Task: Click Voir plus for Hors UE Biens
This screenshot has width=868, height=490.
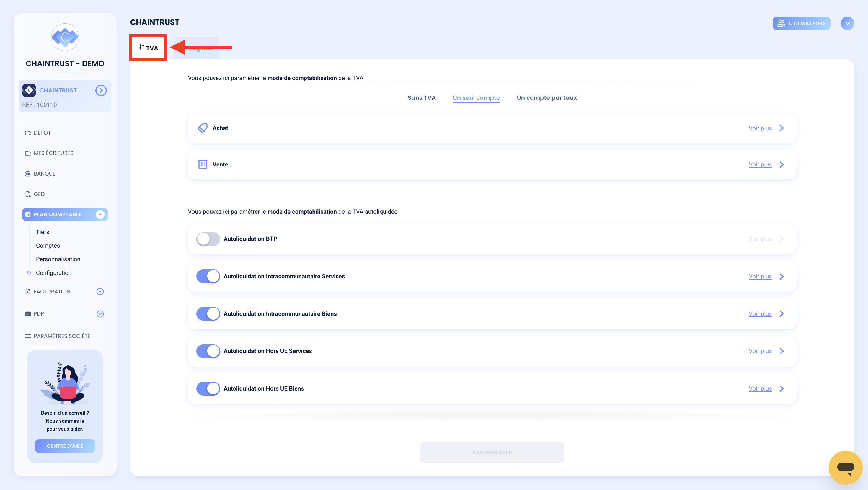Action: [x=760, y=388]
